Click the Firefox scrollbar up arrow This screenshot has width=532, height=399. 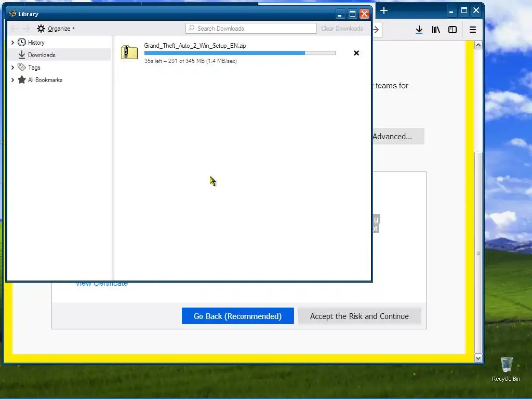click(478, 45)
